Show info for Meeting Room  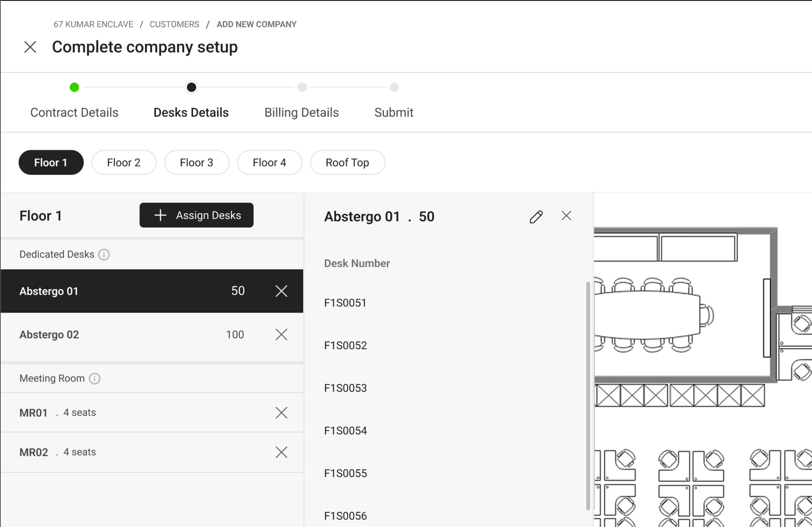coord(95,379)
